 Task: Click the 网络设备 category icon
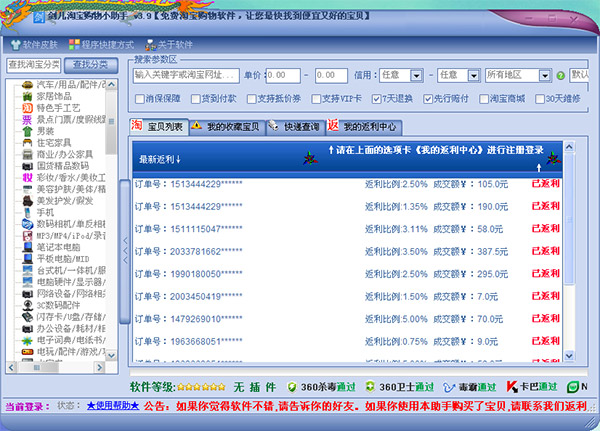coord(27,294)
